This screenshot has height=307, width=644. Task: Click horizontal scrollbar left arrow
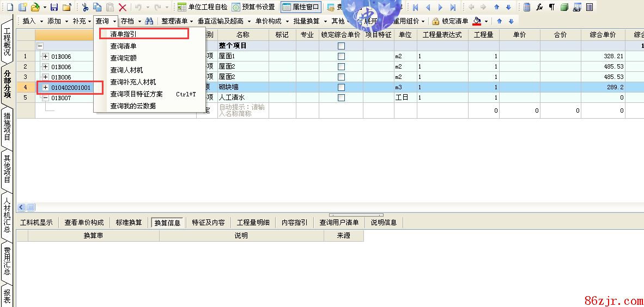(21, 207)
